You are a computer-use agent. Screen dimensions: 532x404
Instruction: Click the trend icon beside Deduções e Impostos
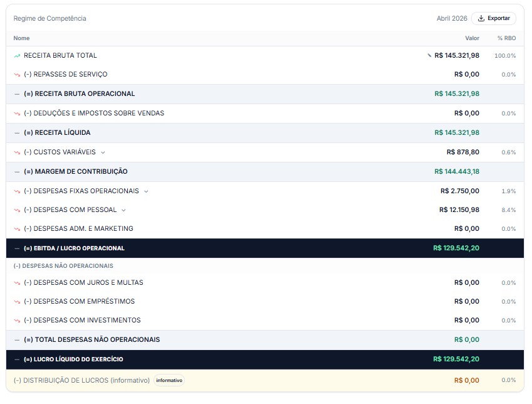[x=17, y=114]
